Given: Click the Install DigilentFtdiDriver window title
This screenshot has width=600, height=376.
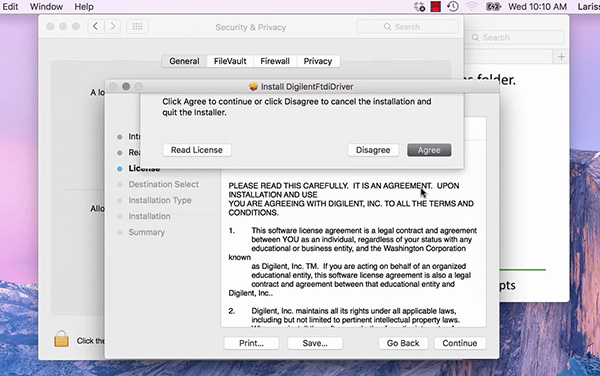Looking at the screenshot, I should [x=307, y=87].
